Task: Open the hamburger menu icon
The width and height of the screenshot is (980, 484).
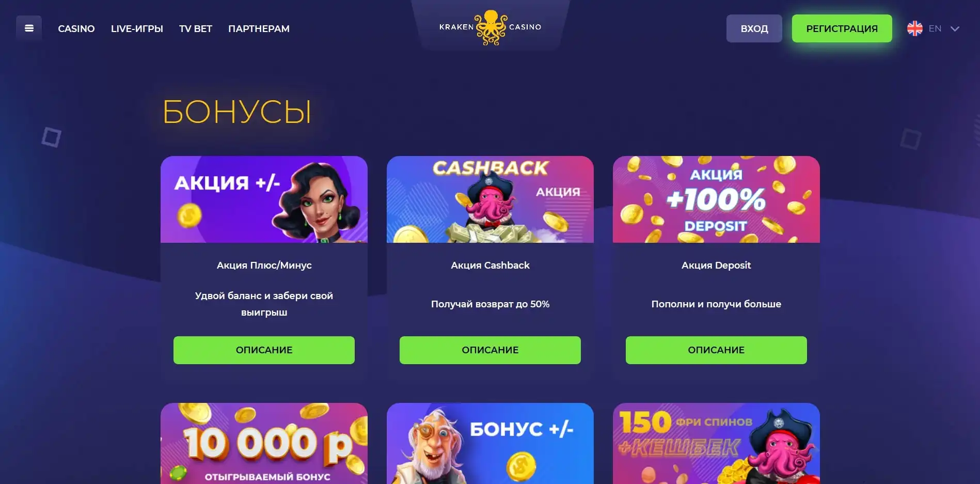Action: 29,28
